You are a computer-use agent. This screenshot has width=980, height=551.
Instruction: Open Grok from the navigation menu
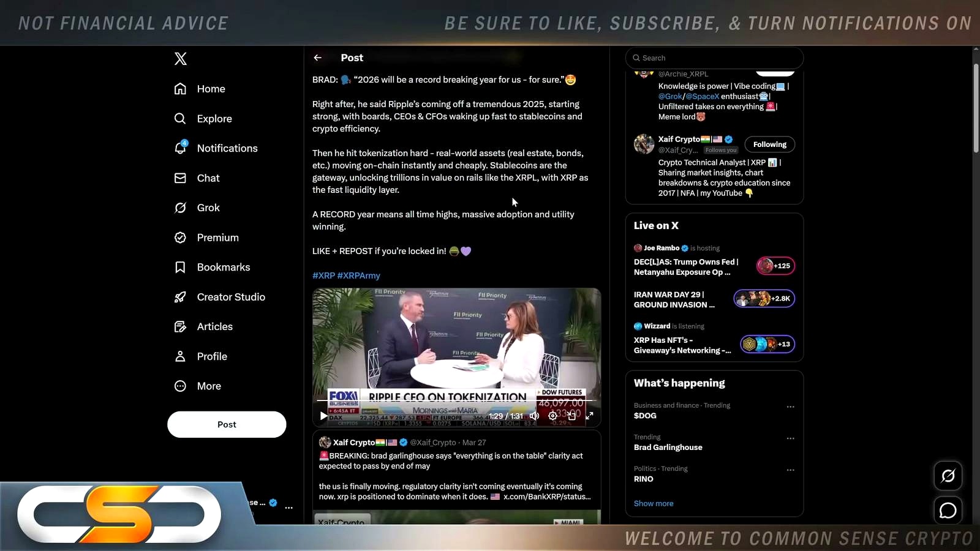point(208,208)
